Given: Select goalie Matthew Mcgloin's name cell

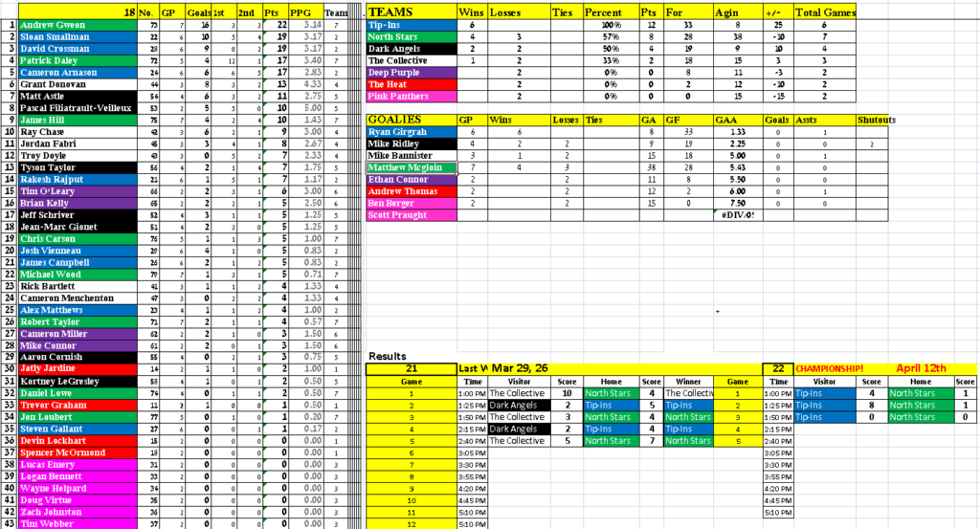Looking at the screenshot, I should coord(412,167).
